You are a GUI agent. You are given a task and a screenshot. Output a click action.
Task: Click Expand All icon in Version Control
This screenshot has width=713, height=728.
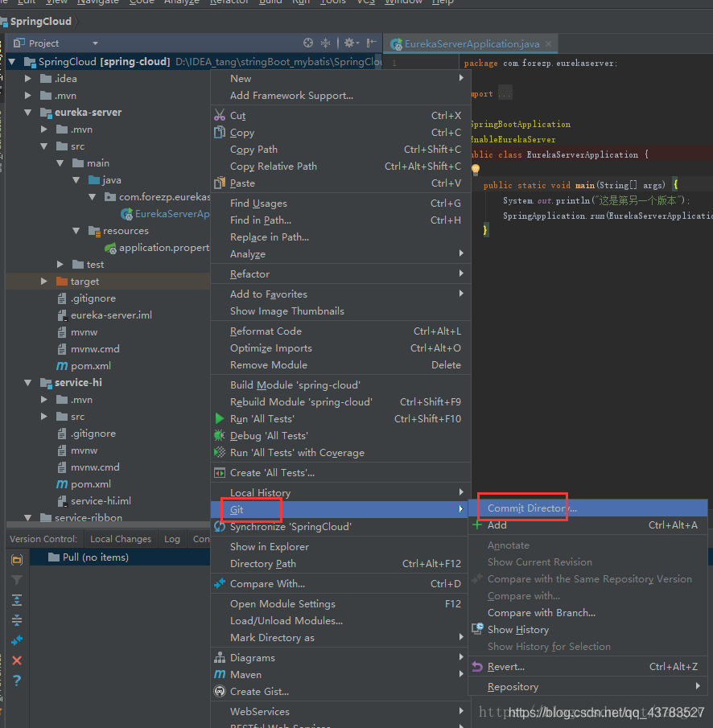click(x=17, y=600)
